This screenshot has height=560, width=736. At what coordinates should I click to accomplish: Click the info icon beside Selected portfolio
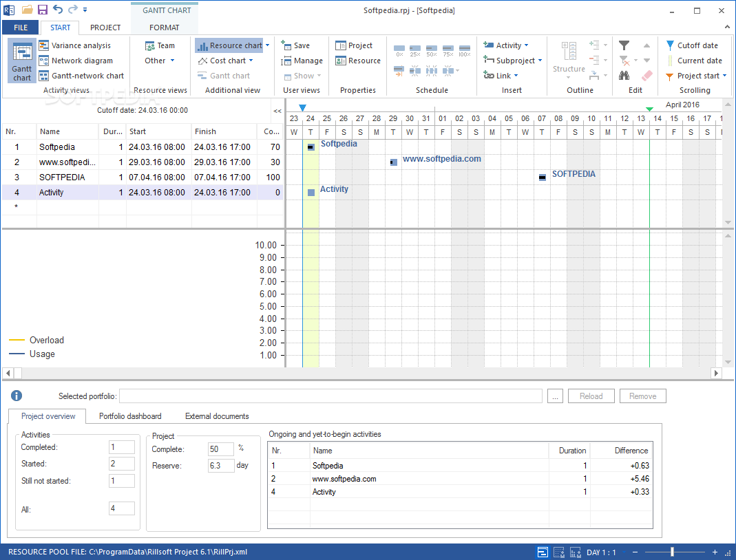17,396
